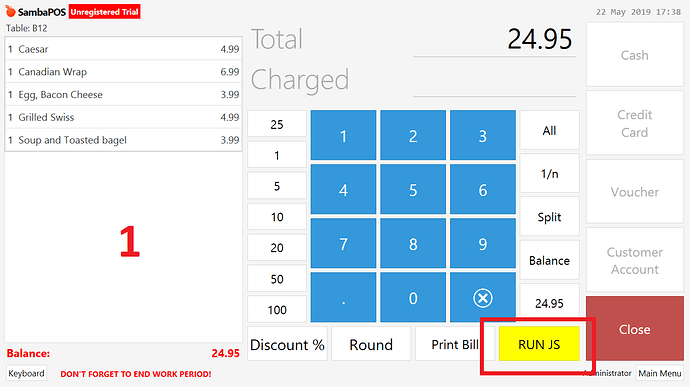Image resolution: width=690 pixels, height=387 pixels.
Task: Click the yellow RUN JS button
Action: point(539,344)
